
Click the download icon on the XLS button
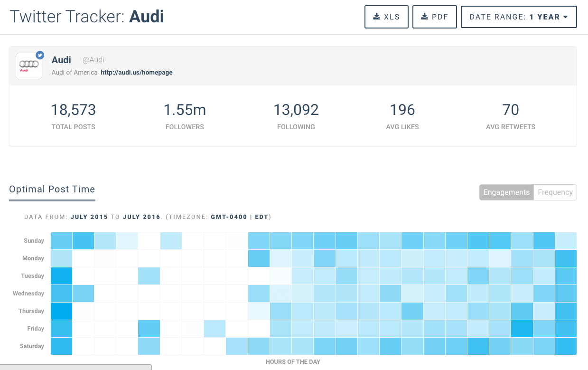(x=376, y=17)
